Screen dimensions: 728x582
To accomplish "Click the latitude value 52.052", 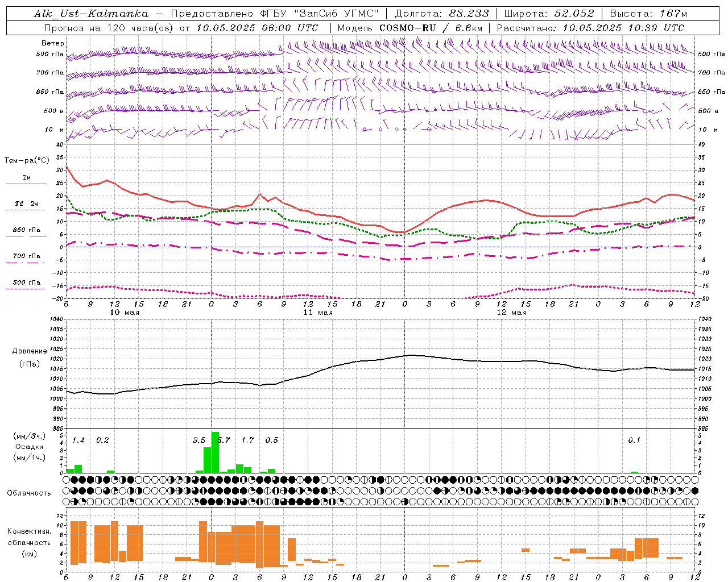I will coord(574,14).
